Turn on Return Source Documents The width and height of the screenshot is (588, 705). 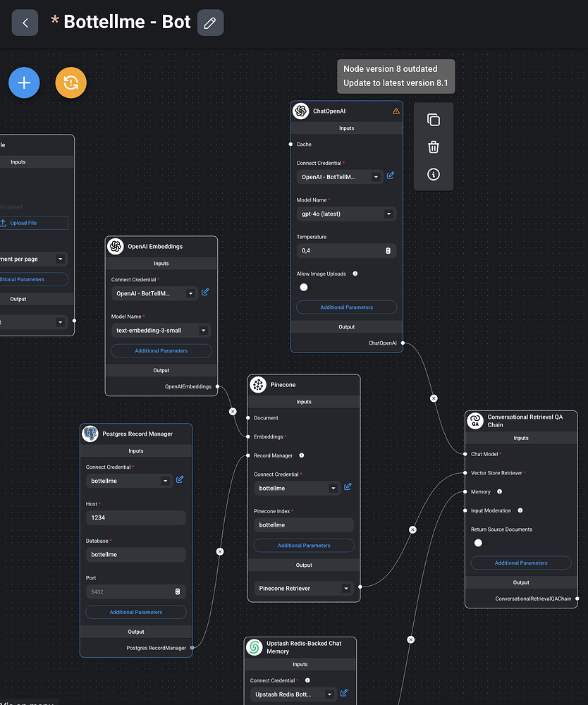click(x=478, y=543)
